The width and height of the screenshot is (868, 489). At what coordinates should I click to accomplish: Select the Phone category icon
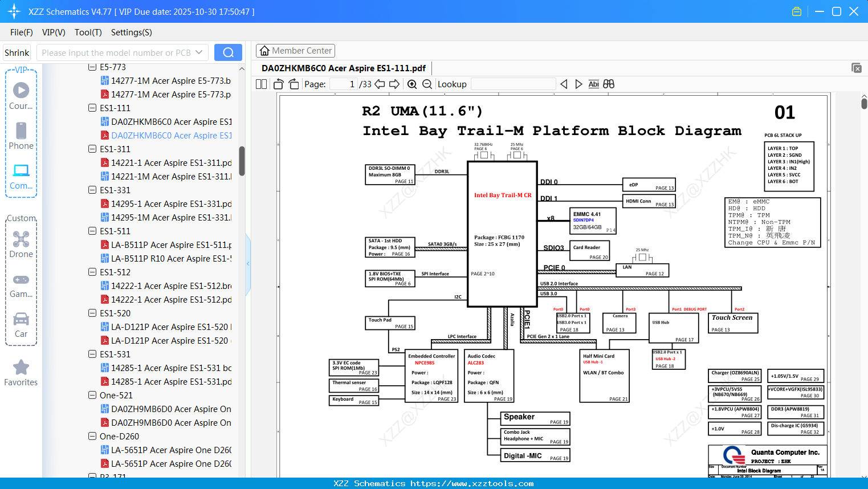21,136
